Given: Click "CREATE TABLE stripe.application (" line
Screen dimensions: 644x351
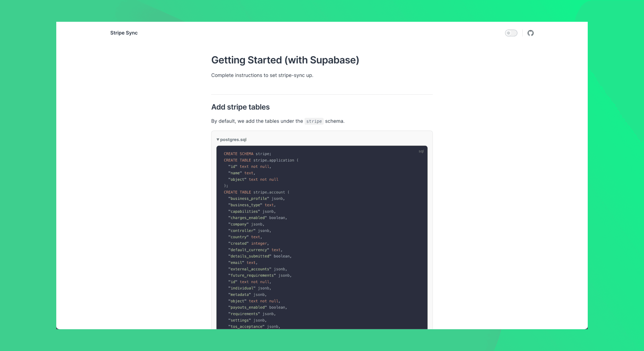Looking at the screenshot, I should coord(261,160).
